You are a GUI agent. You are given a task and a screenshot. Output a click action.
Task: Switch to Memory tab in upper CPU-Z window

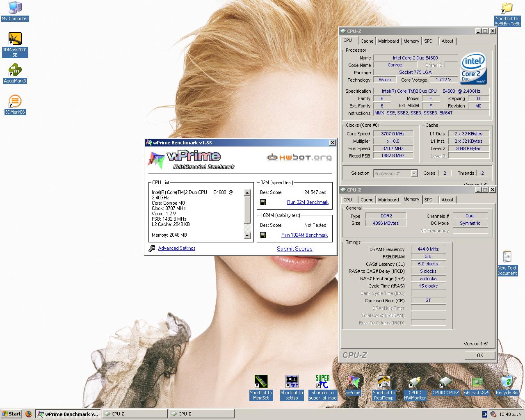411,41
